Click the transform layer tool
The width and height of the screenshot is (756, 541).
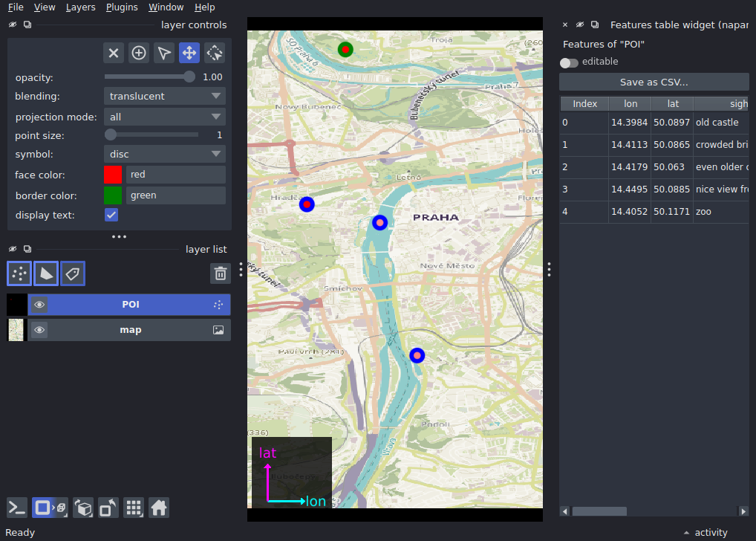[215, 53]
